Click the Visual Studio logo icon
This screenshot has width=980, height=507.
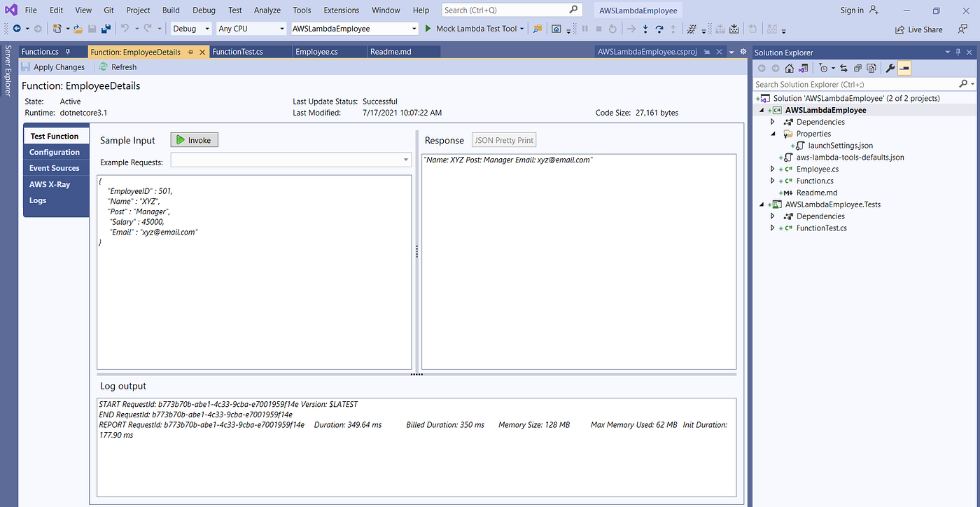point(10,10)
